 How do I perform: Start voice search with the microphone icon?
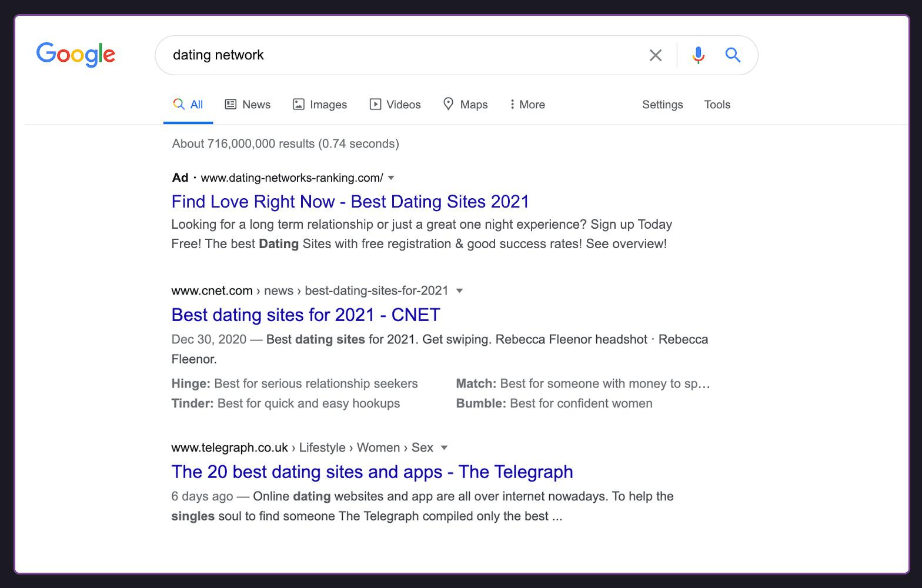[698, 55]
